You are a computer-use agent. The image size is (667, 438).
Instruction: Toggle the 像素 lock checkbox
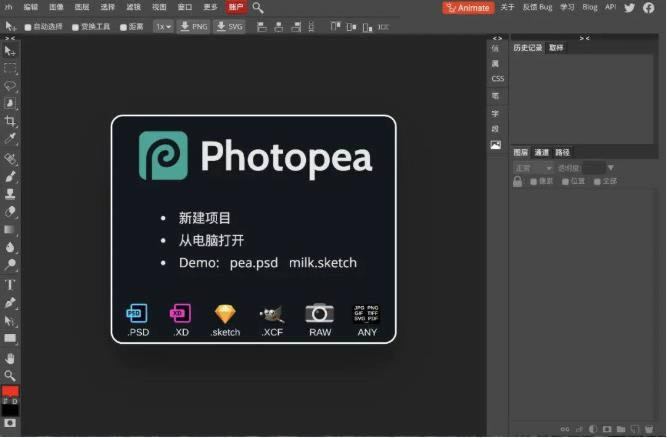pos(533,182)
